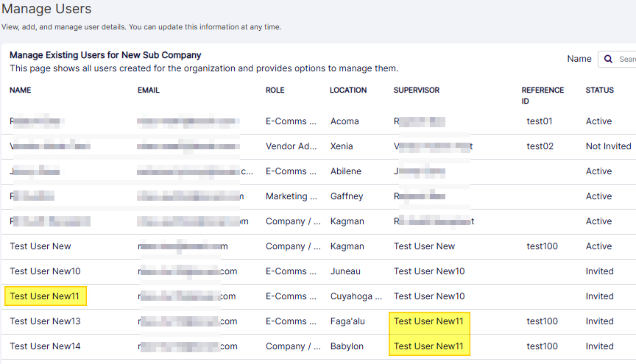Screen dimensions: 636x364
Task: Click the Xenia location cell
Action: click(x=342, y=146)
